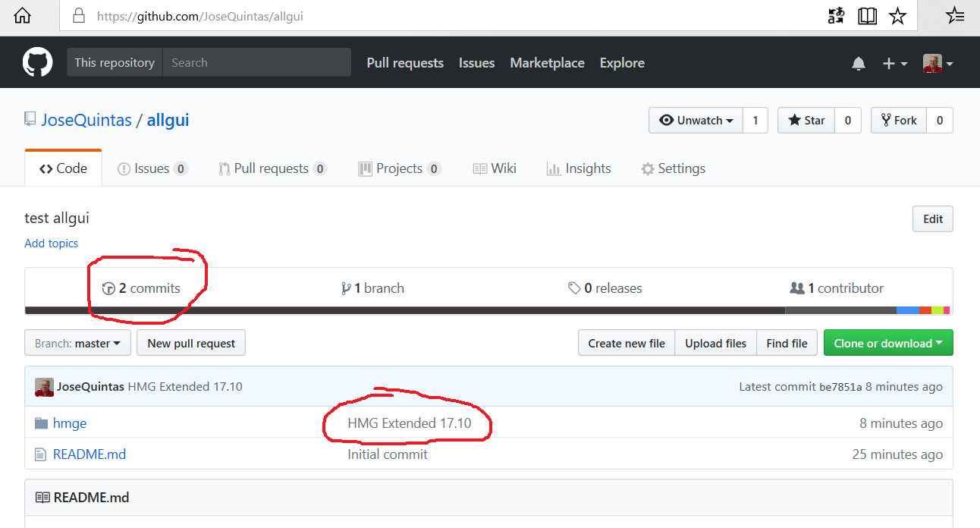Click the Unwatch dropdown button
The height and width of the screenshot is (528, 980).
tap(696, 120)
